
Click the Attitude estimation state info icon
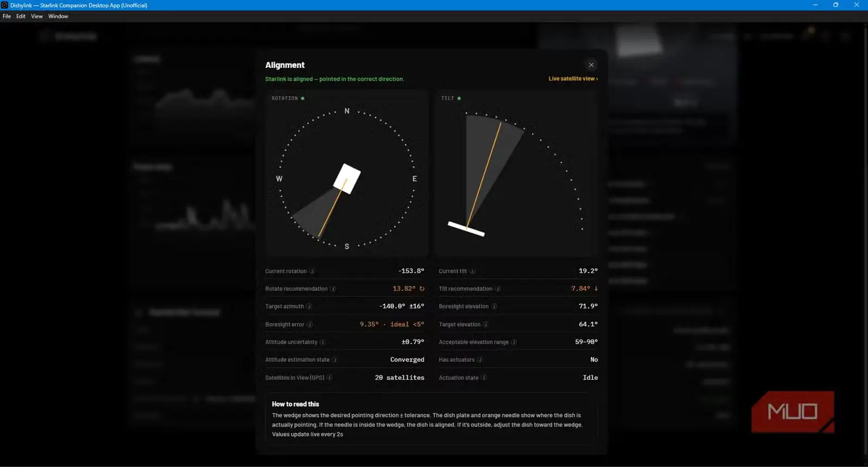coord(335,360)
